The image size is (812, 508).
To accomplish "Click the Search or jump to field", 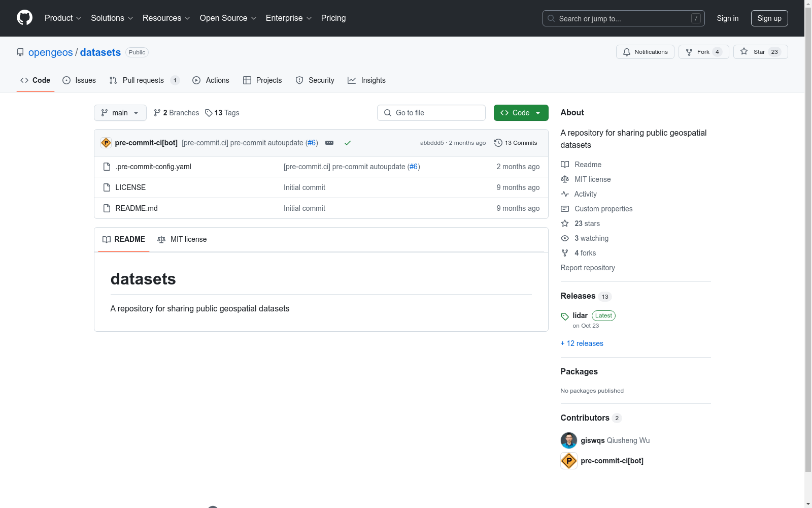I will pos(624,18).
